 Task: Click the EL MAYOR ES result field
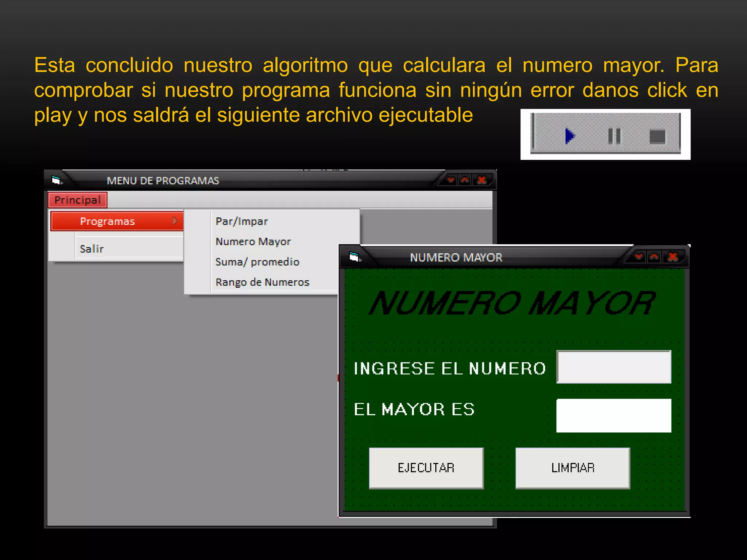click(x=614, y=416)
